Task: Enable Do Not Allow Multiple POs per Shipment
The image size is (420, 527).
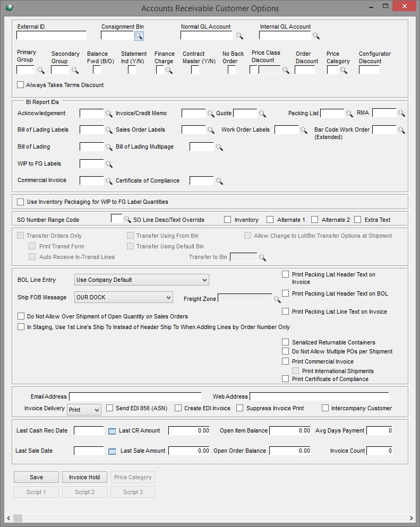Action: pos(286,351)
